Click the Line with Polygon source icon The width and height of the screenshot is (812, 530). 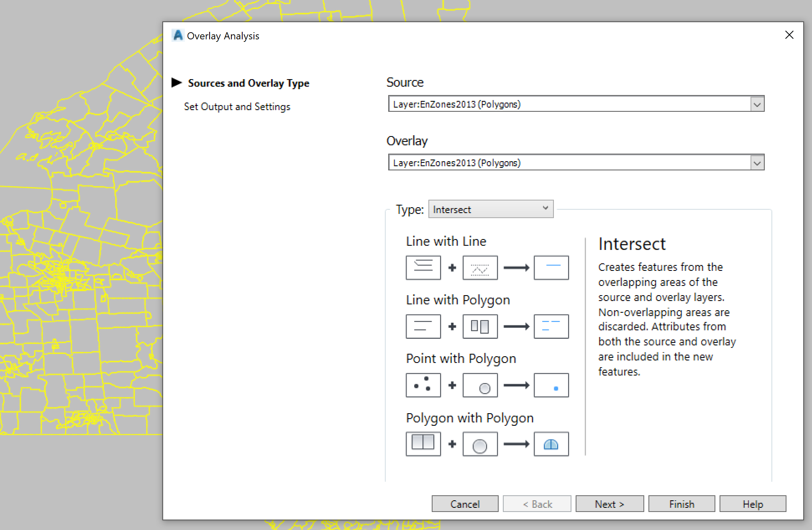pos(423,326)
